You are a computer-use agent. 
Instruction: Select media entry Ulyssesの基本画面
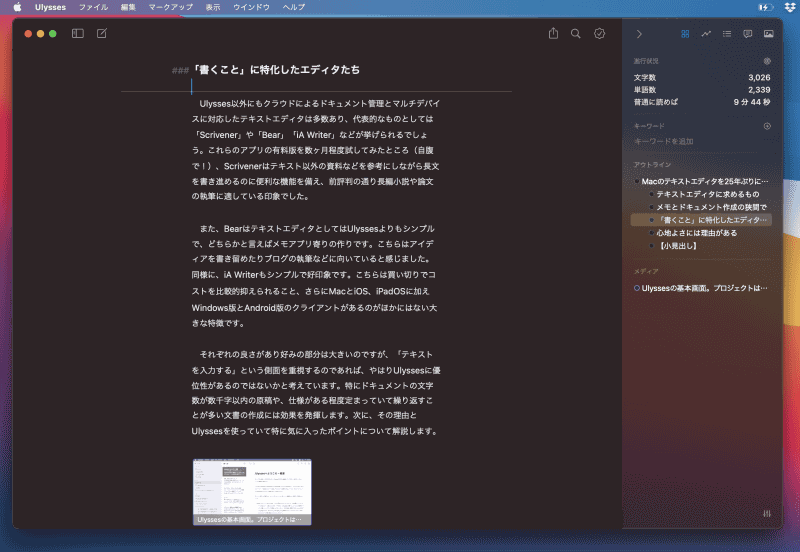pyautogui.click(x=702, y=288)
